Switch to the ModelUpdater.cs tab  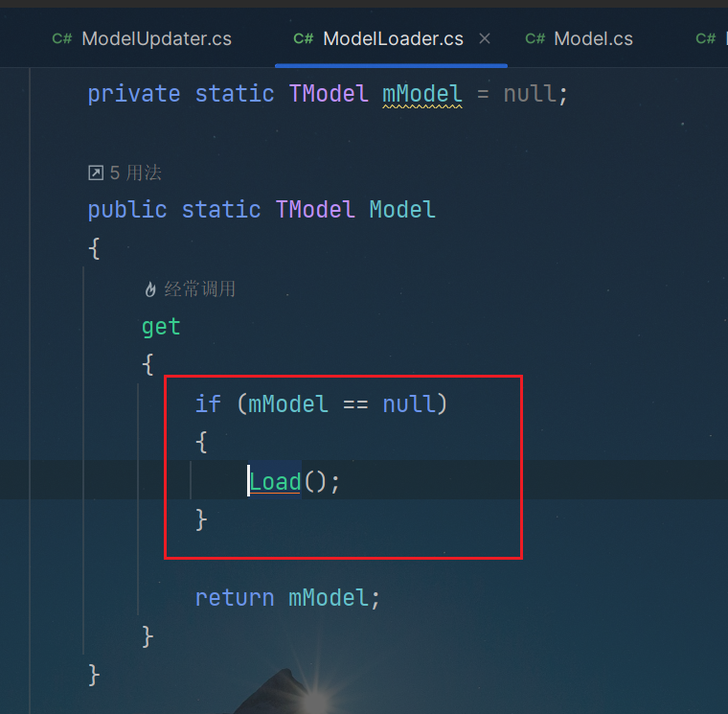tap(142, 38)
